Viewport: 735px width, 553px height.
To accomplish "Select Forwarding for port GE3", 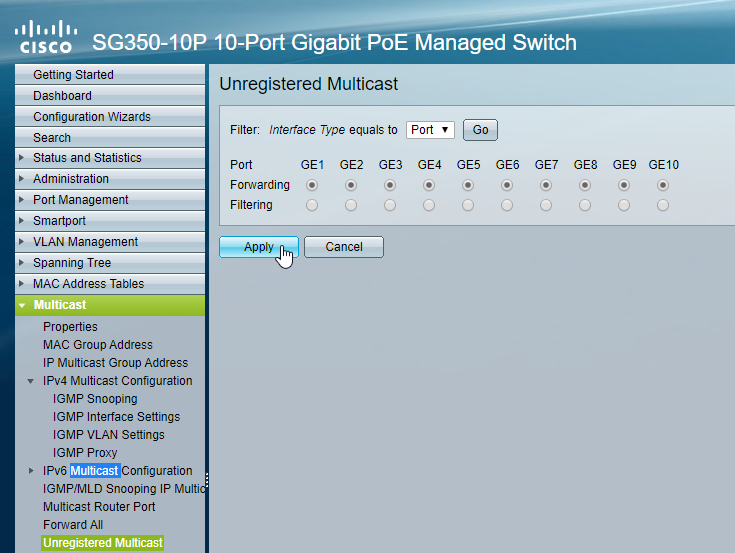I will tap(390, 185).
